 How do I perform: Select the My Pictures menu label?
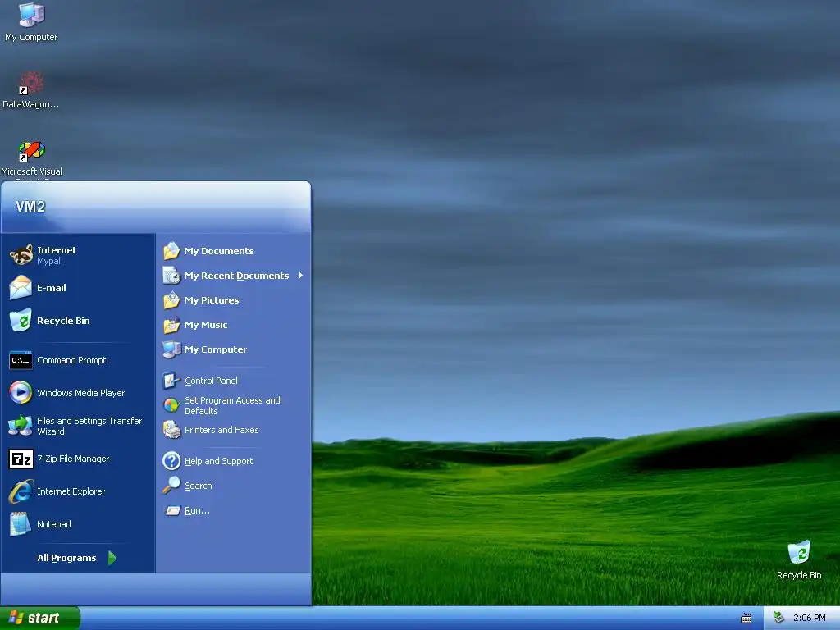tap(212, 300)
